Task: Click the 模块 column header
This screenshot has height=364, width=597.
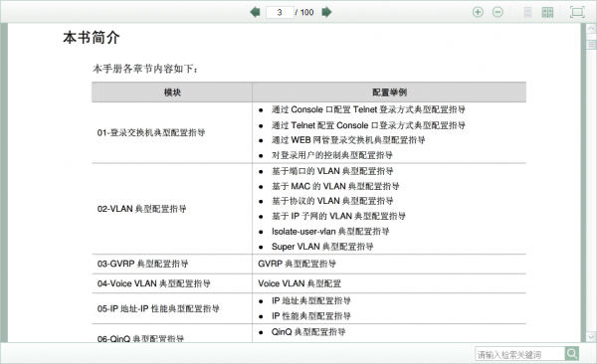Action: [x=172, y=92]
